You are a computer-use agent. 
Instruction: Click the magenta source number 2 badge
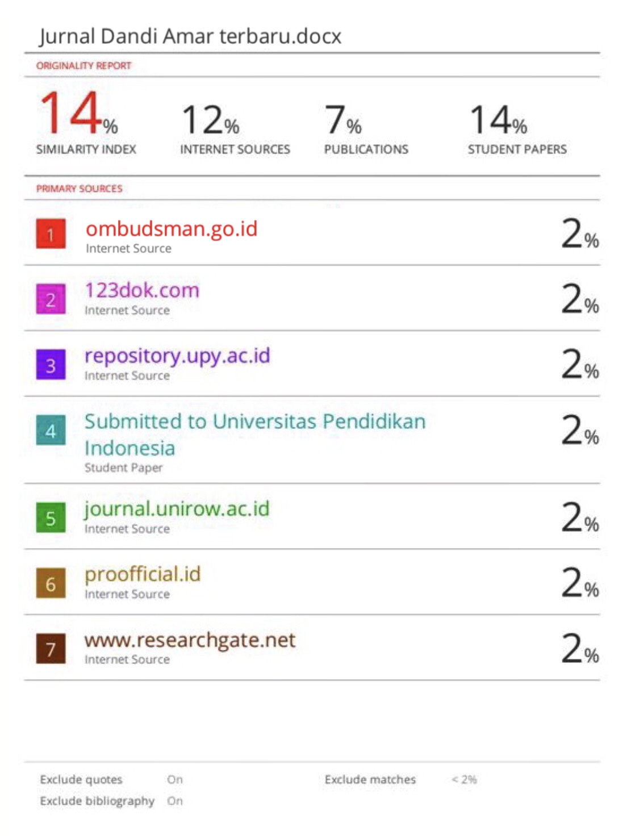point(51,299)
